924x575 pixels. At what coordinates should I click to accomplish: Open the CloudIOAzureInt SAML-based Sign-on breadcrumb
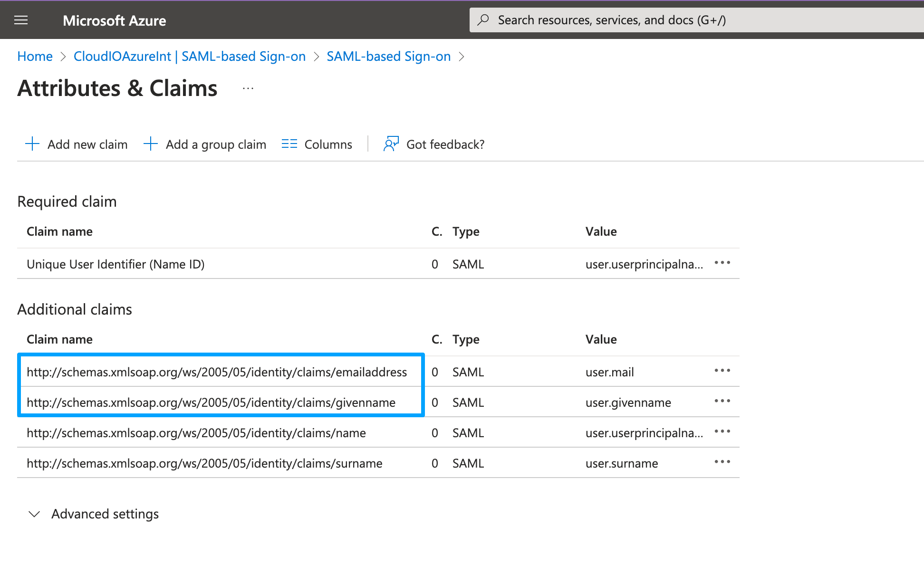(x=189, y=57)
